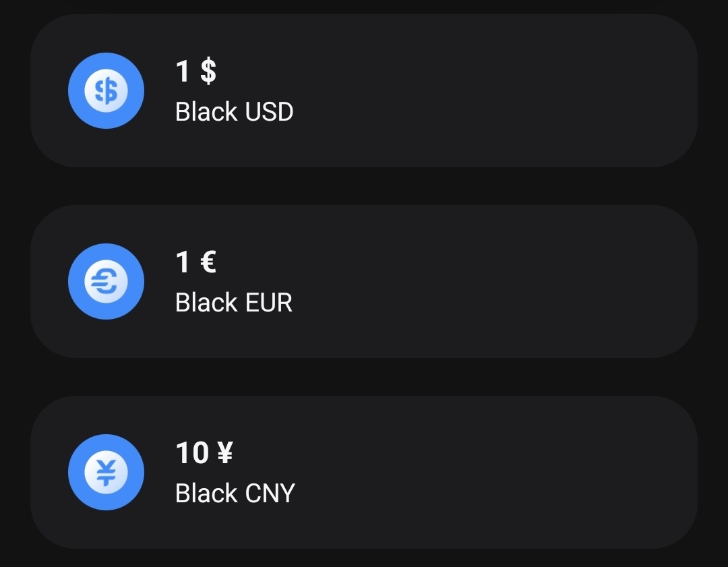Select the Black EUR label text
Image resolution: width=728 pixels, height=567 pixels.
pyautogui.click(x=233, y=303)
